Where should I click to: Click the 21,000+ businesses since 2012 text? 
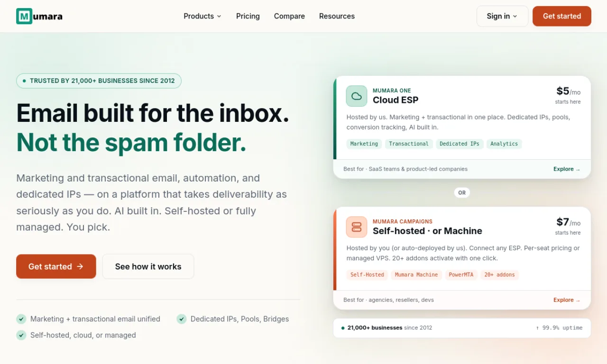pos(390,328)
